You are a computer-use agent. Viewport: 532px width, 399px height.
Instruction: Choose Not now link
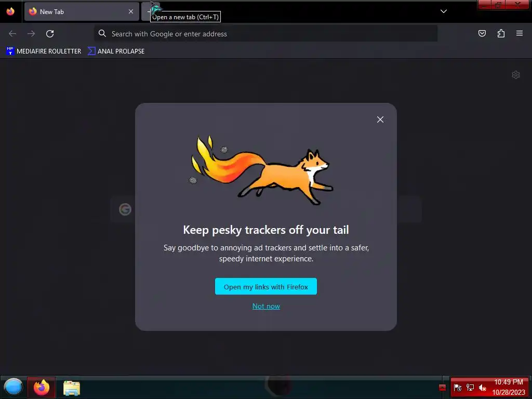(266, 306)
